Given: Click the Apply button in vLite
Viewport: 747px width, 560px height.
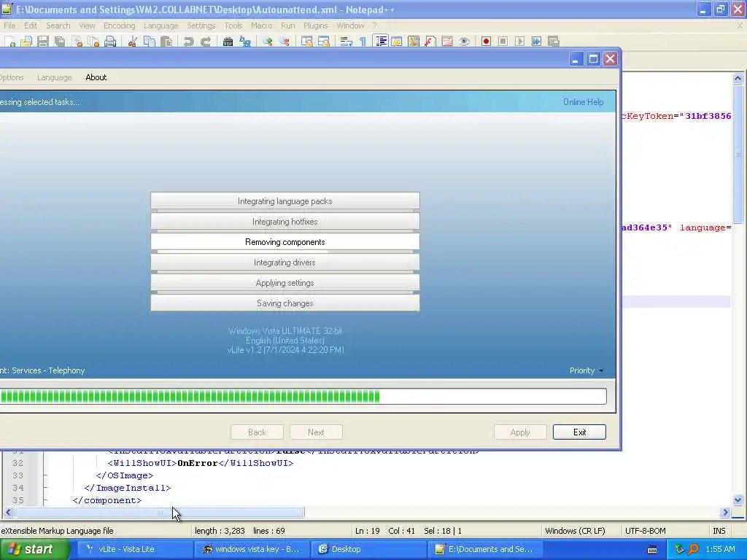Looking at the screenshot, I should (x=519, y=432).
